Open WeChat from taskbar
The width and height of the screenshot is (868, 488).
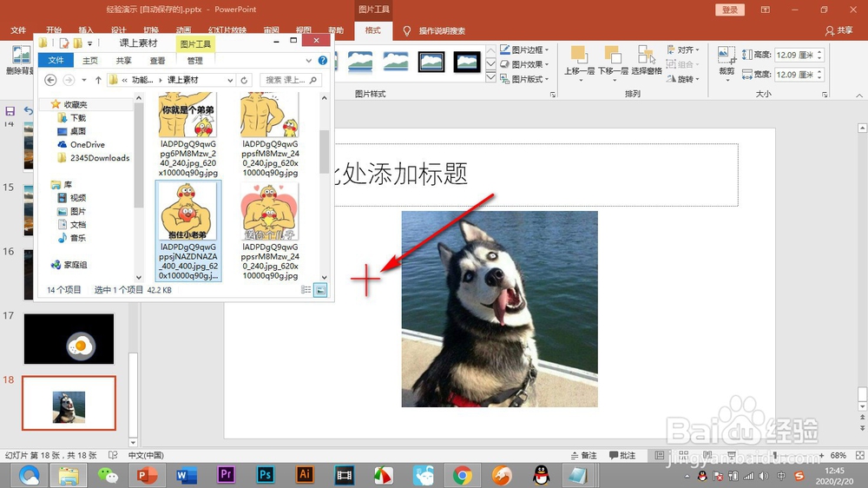tap(108, 475)
